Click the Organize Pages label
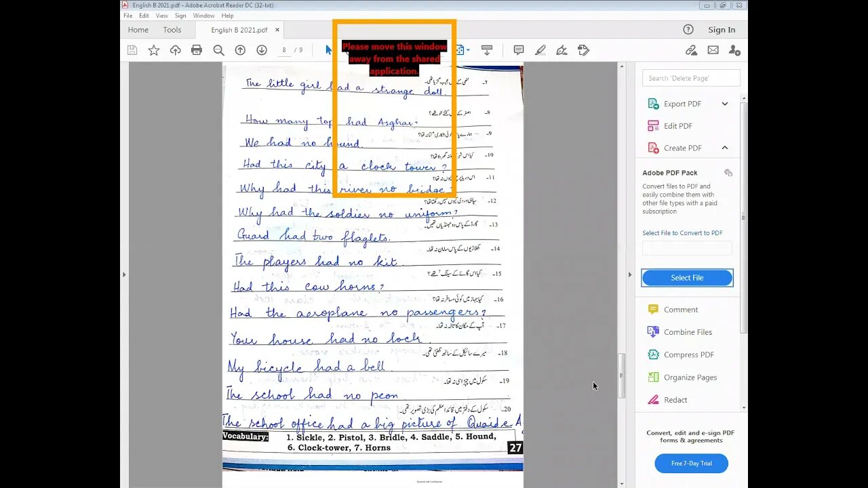868x488 pixels. tap(690, 378)
